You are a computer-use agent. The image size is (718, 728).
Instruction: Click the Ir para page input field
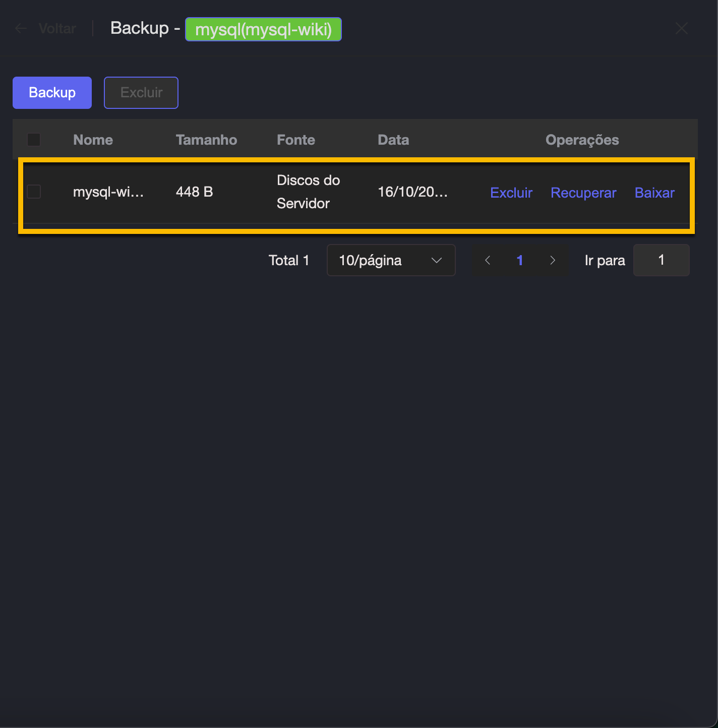coord(661,261)
